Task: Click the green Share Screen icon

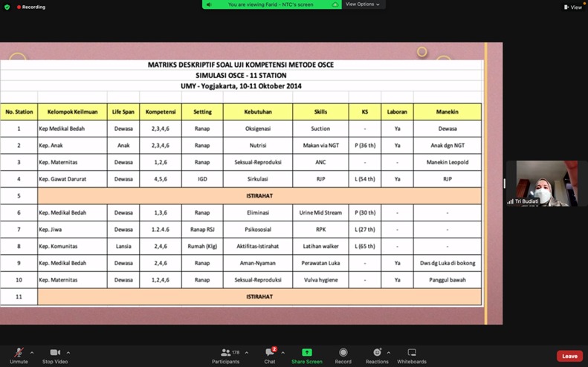Action: (x=306, y=353)
